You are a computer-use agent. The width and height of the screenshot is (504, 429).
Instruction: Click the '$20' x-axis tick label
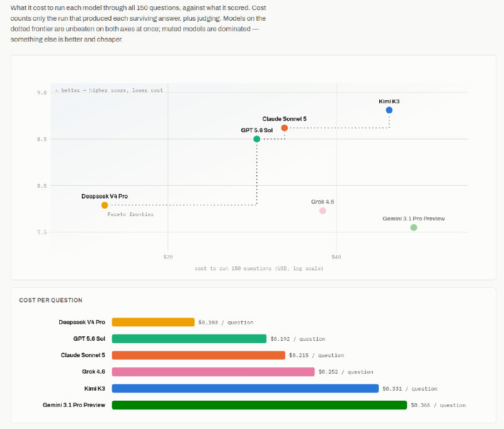click(168, 257)
